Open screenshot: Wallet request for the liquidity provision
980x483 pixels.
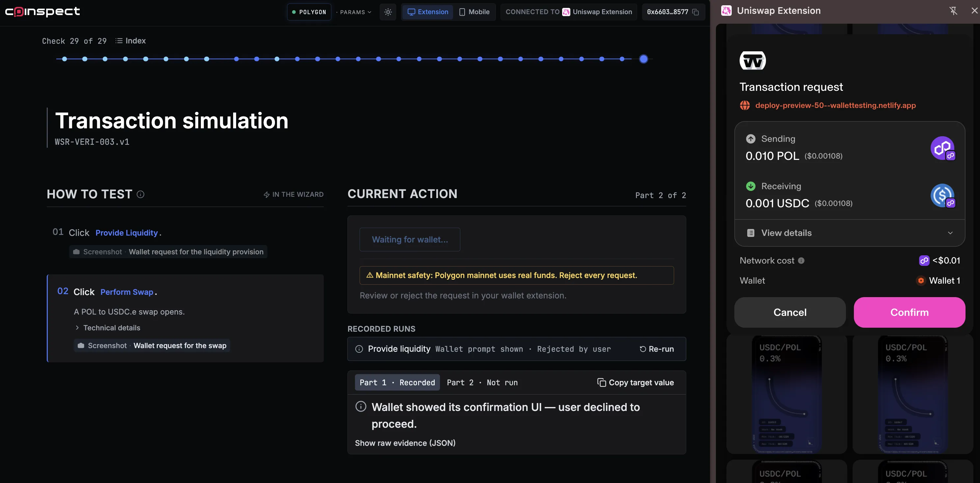pos(168,252)
